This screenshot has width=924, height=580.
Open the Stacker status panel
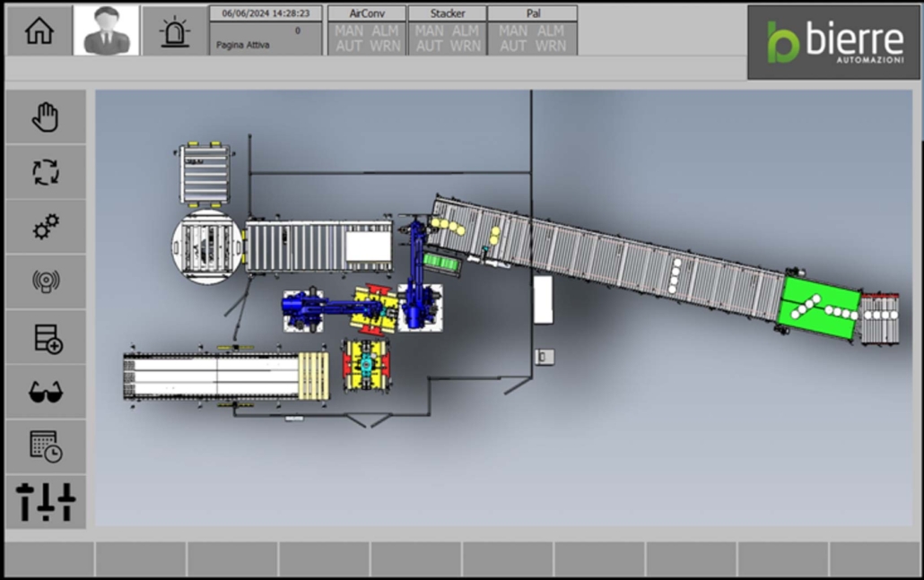click(x=447, y=30)
